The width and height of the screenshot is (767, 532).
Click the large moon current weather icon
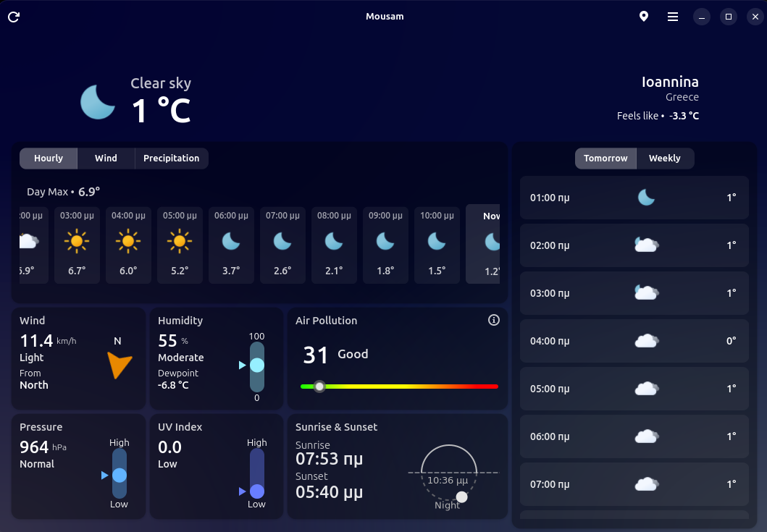[x=98, y=101]
